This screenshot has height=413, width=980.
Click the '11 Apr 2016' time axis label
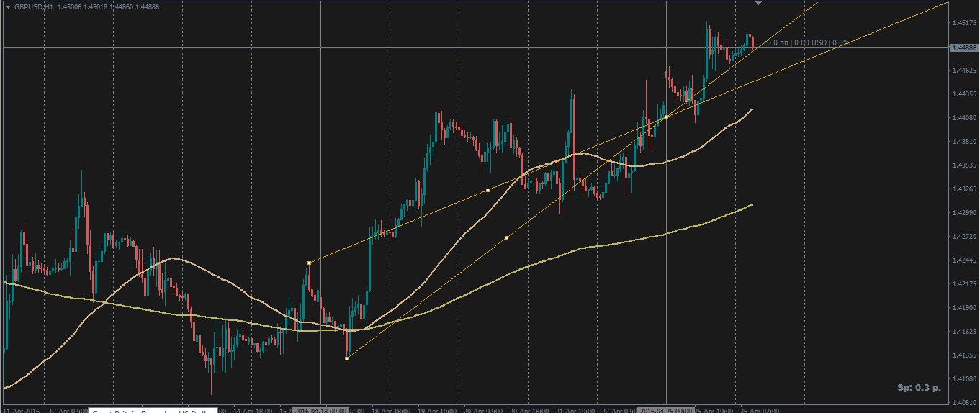(20, 410)
